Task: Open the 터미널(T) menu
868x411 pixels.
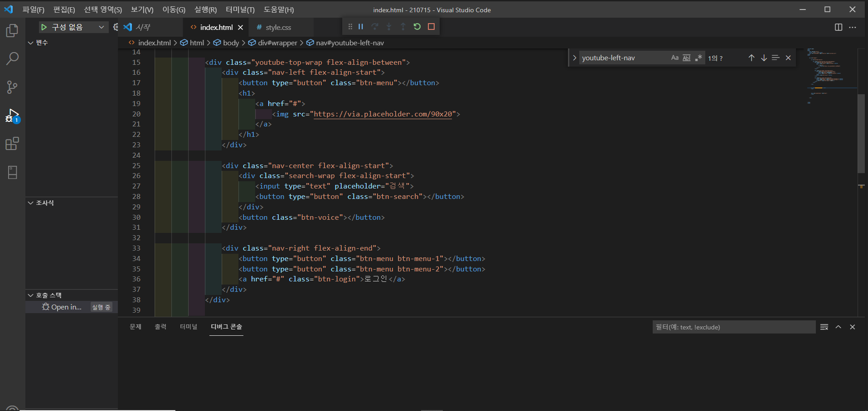Action: [240, 10]
